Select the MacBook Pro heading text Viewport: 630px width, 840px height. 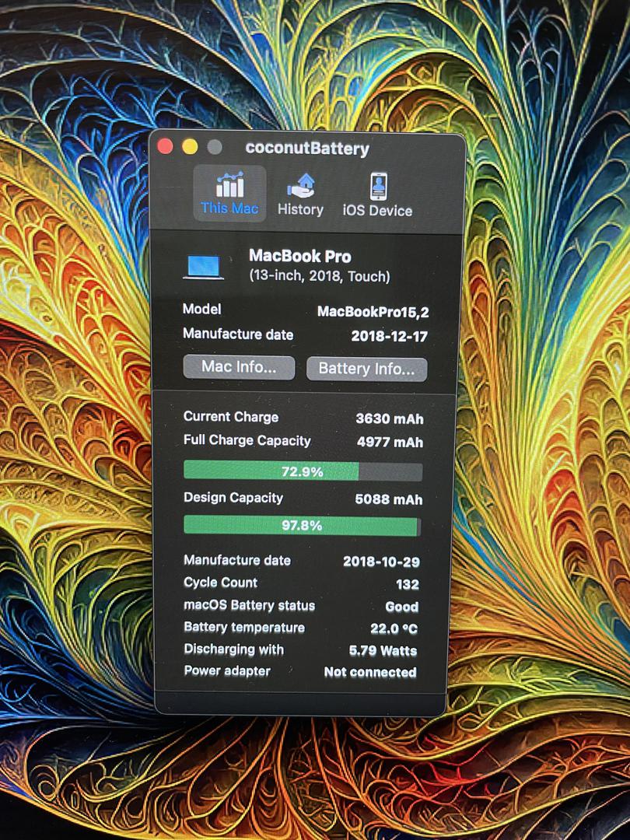[300, 257]
